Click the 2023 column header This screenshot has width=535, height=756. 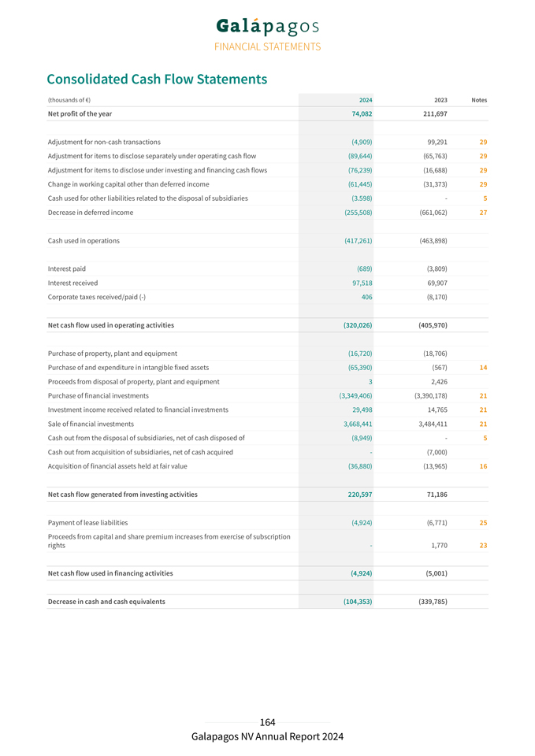point(440,100)
